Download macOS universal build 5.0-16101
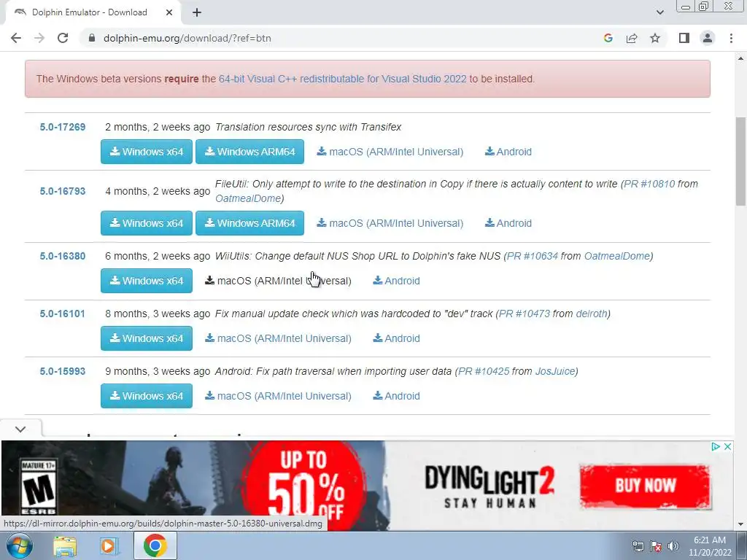 tap(278, 338)
